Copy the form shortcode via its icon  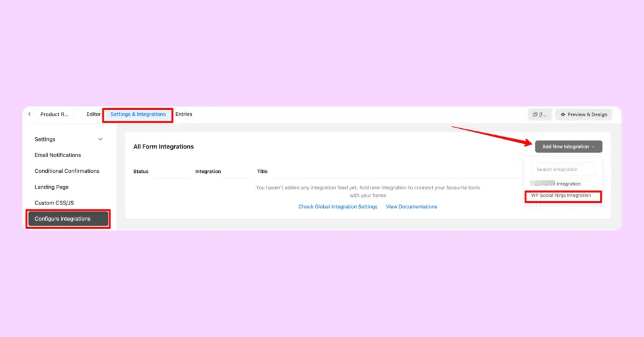coord(535,114)
